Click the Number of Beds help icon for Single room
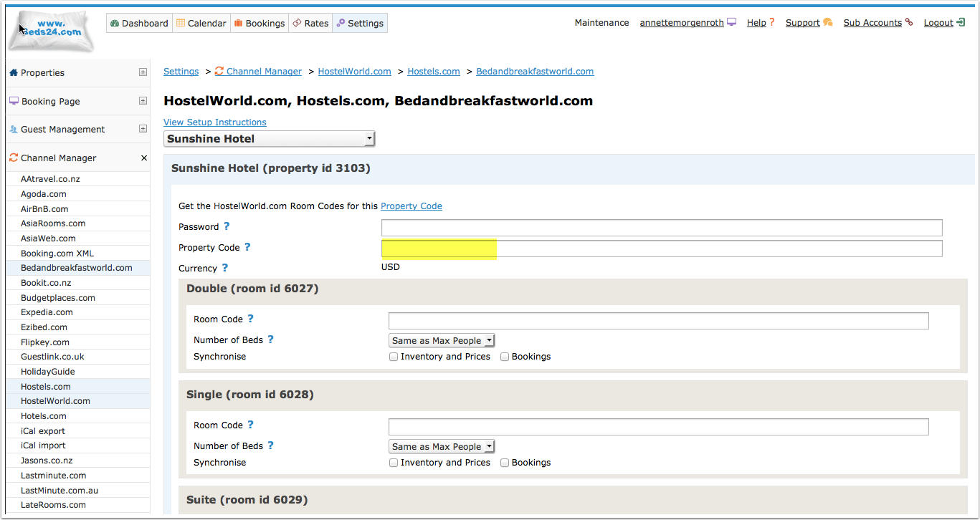The image size is (980, 520). point(270,446)
